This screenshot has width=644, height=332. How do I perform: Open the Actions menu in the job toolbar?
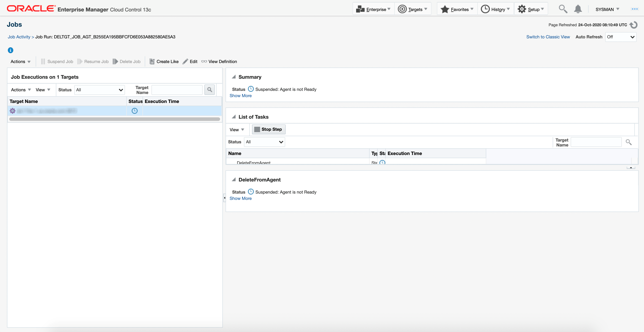click(x=20, y=61)
